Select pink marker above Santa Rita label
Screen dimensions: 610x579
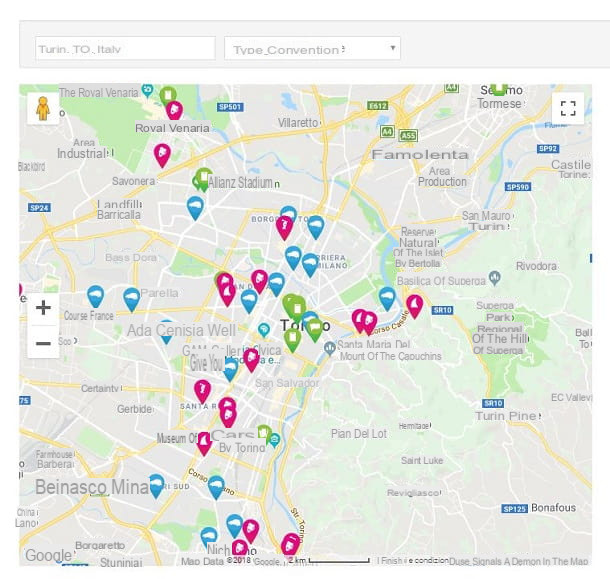coord(203,391)
